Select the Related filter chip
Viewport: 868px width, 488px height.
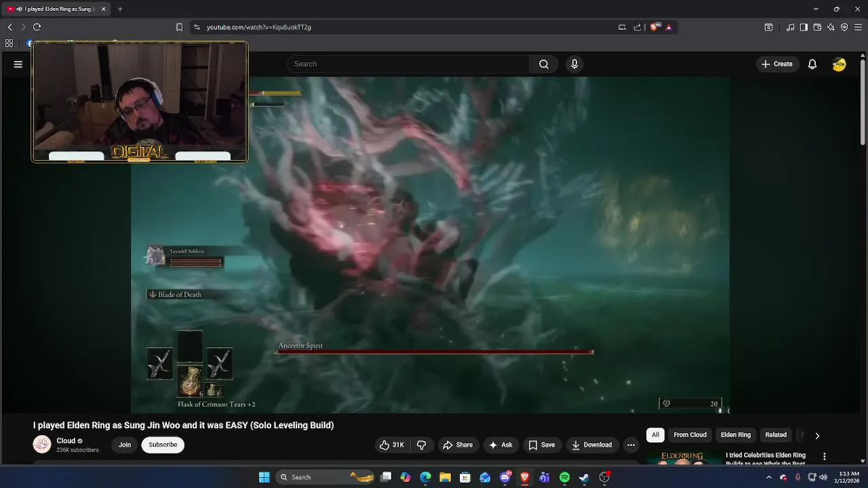tap(776, 435)
